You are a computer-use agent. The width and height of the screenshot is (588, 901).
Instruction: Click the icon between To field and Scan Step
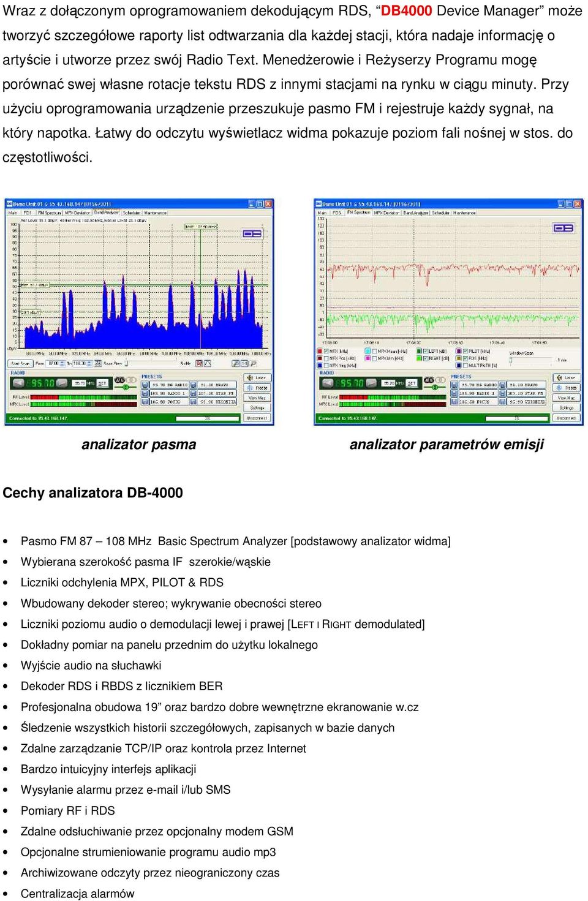tap(98, 364)
